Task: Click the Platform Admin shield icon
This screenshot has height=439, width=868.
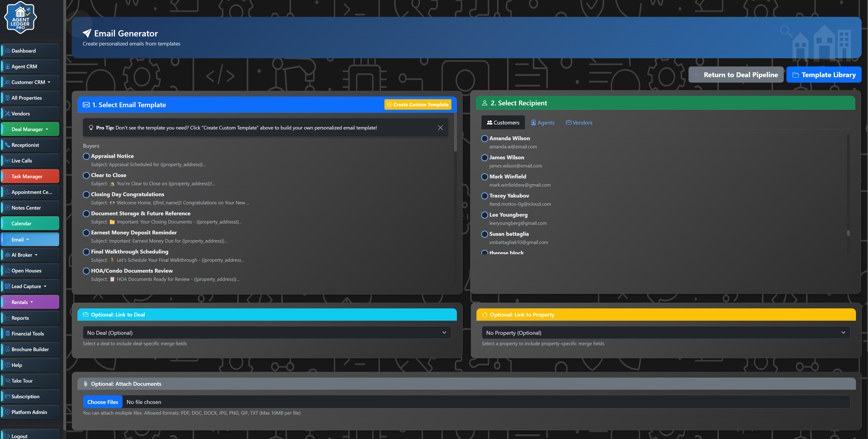Action: (8, 412)
